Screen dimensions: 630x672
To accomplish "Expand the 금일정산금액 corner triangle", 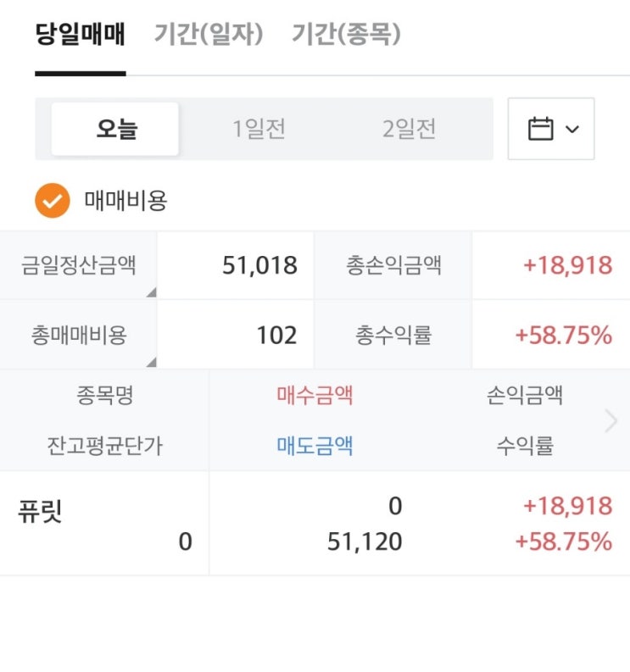I will coord(152,292).
